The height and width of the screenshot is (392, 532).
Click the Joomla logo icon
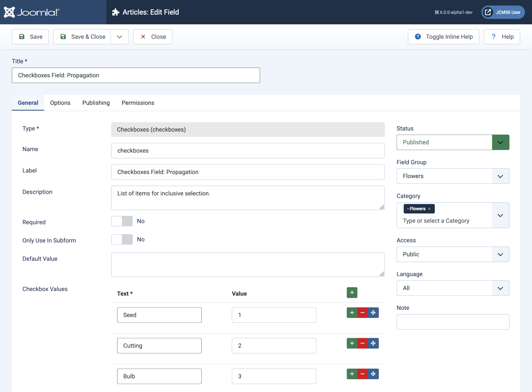click(9, 12)
